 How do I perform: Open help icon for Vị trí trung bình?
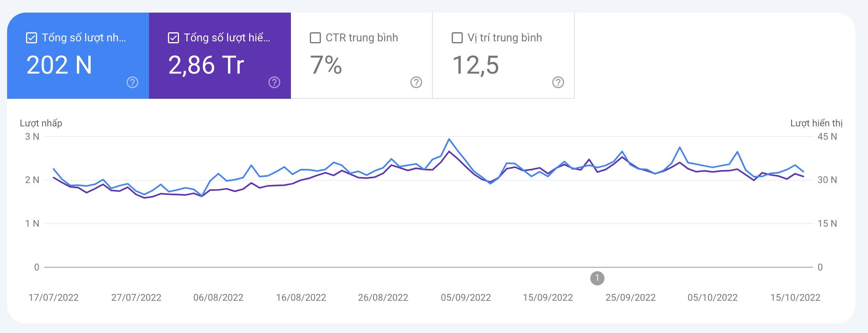point(558,82)
